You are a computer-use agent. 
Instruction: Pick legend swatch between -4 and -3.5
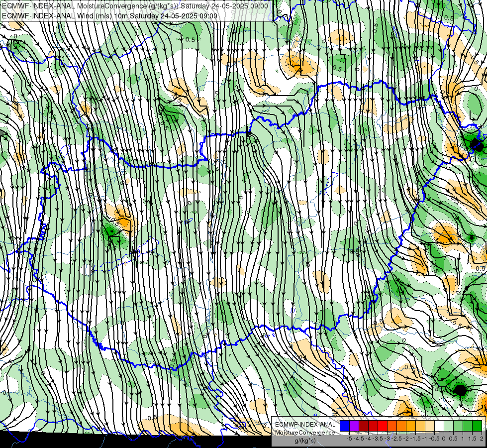[x=373, y=426]
